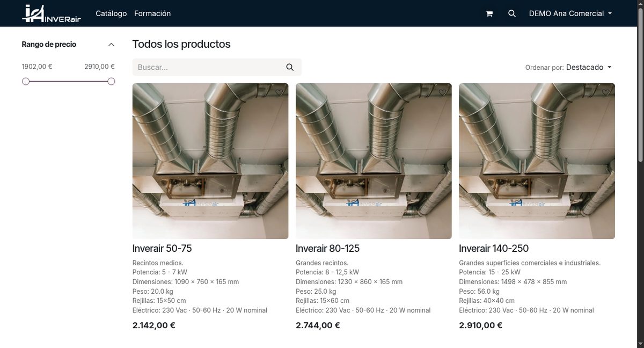Open the Inverair 80-125 product title
Image resolution: width=644 pixels, height=348 pixels.
coord(327,248)
